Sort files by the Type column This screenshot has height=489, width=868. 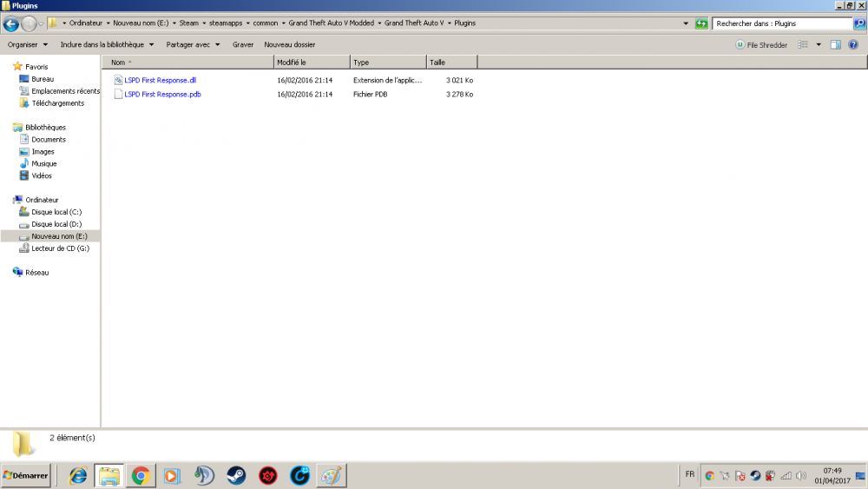pos(388,62)
